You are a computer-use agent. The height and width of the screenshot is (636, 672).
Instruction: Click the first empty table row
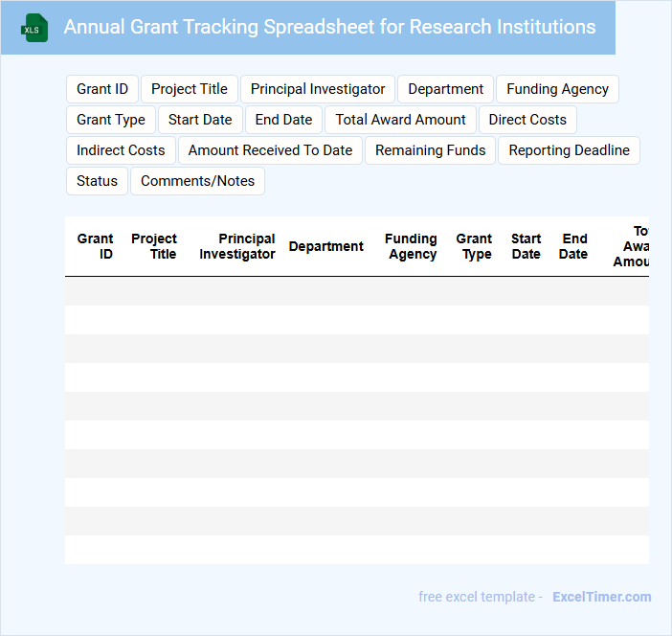[356, 291]
